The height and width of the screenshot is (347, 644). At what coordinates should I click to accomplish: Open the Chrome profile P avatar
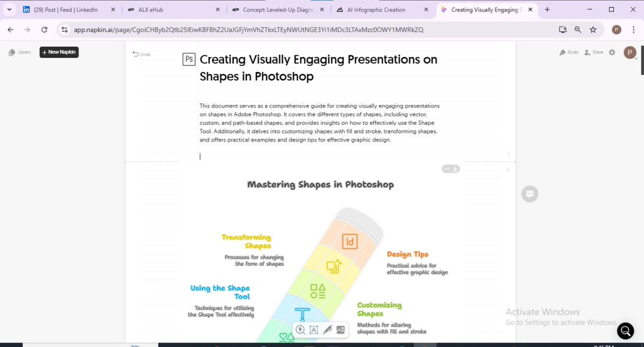[617, 30]
